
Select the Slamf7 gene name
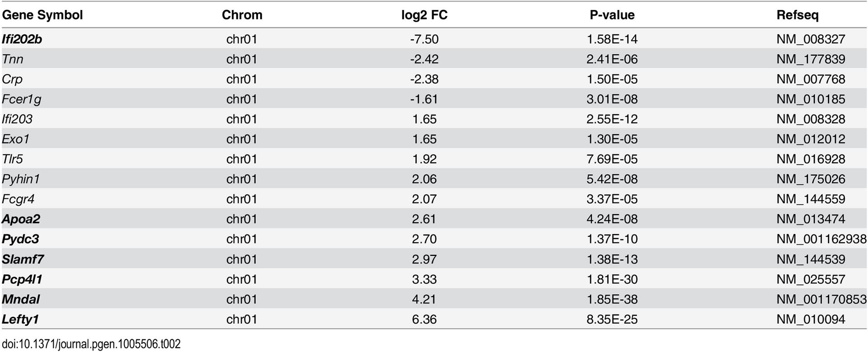pyautogui.click(x=23, y=259)
